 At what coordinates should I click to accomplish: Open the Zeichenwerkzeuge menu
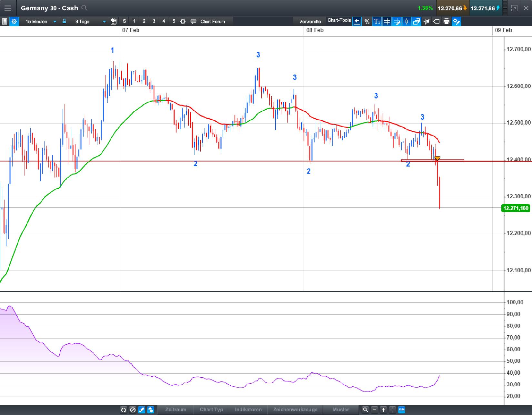point(295,410)
